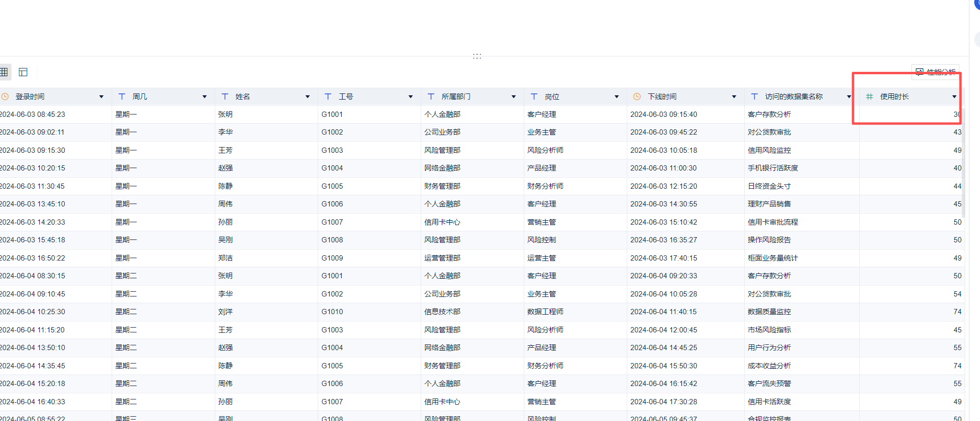Switch to the layout panel view icon
Image resolution: width=980 pixels, height=421 pixels.
tap(23, 72)
